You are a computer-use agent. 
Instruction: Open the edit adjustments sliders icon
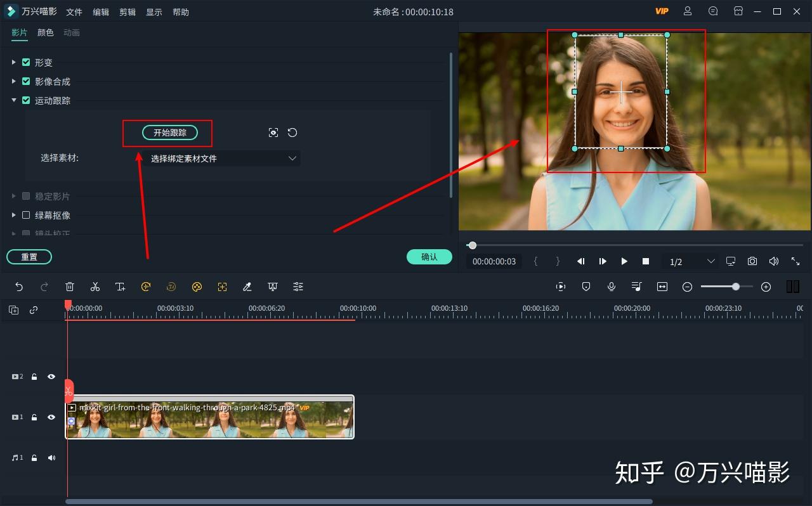pyautogui.click(x=298, y=287)
